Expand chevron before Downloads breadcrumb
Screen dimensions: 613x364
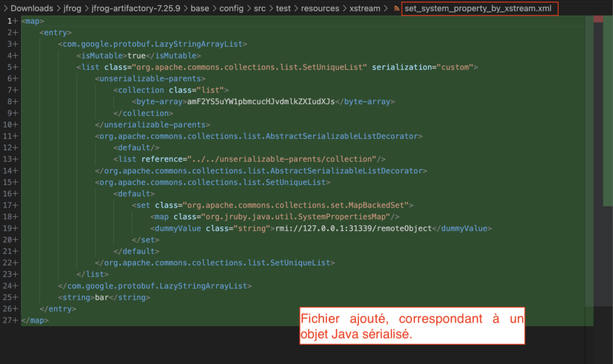5,8
